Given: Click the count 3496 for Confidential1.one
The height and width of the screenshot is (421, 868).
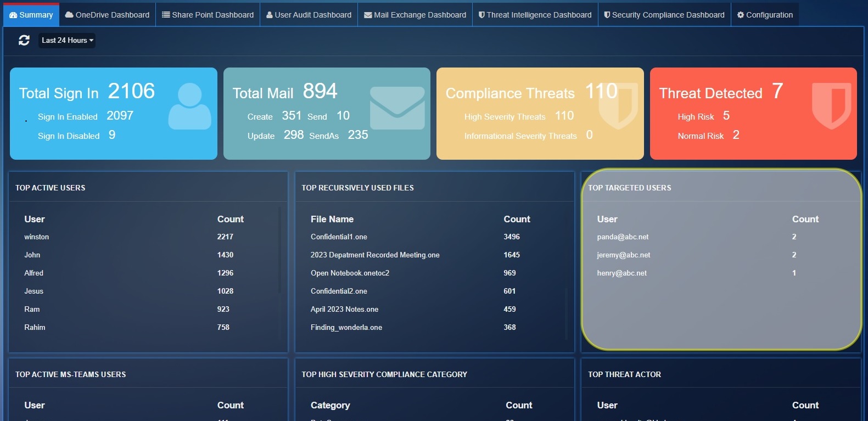Looking at the screenshot, I should point(512,237).
